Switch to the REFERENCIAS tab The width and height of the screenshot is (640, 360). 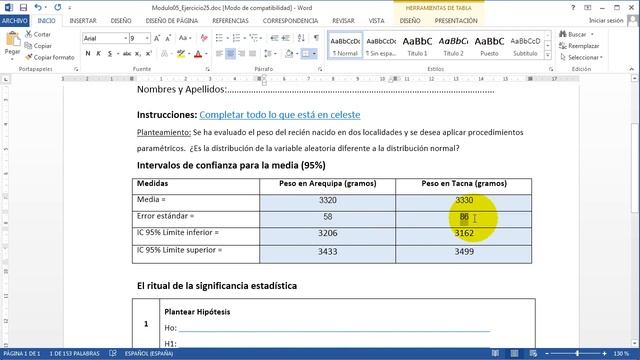coord(230,20)
